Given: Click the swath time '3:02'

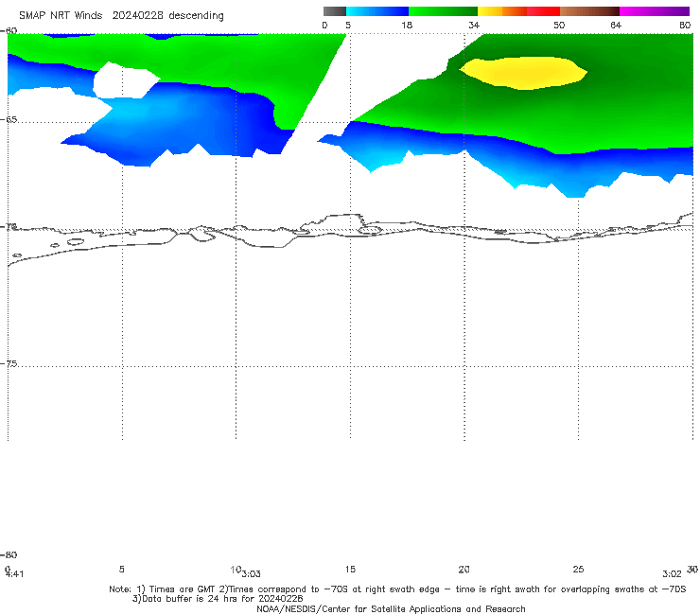Looking at the screenshot, I should click(672, 574).
